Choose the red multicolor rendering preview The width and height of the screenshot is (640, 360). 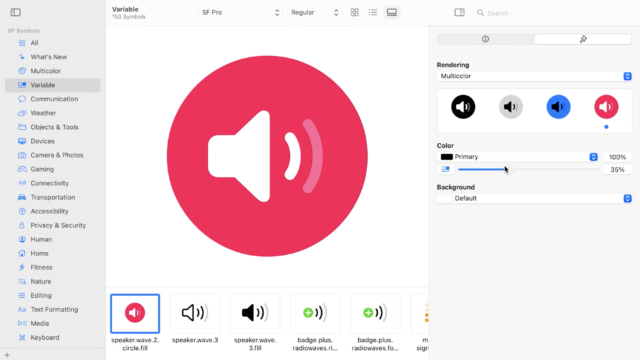click(606, 107)
